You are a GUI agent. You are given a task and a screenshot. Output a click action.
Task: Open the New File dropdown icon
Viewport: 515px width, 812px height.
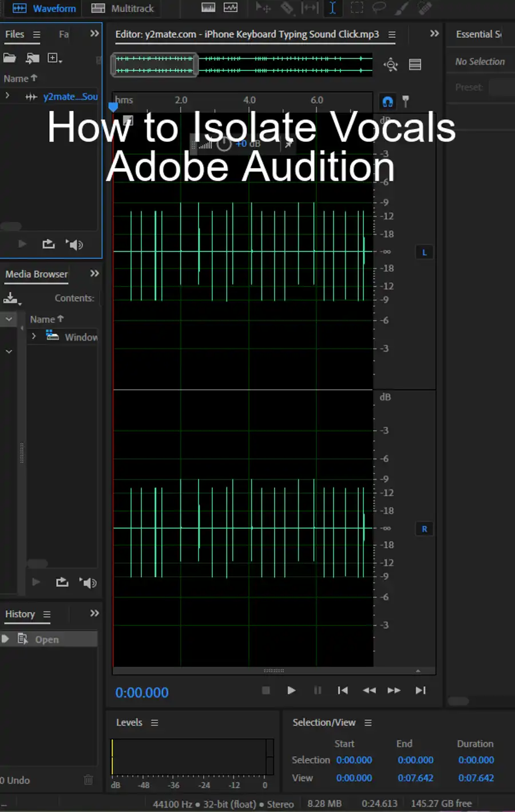tap(55, 58)
